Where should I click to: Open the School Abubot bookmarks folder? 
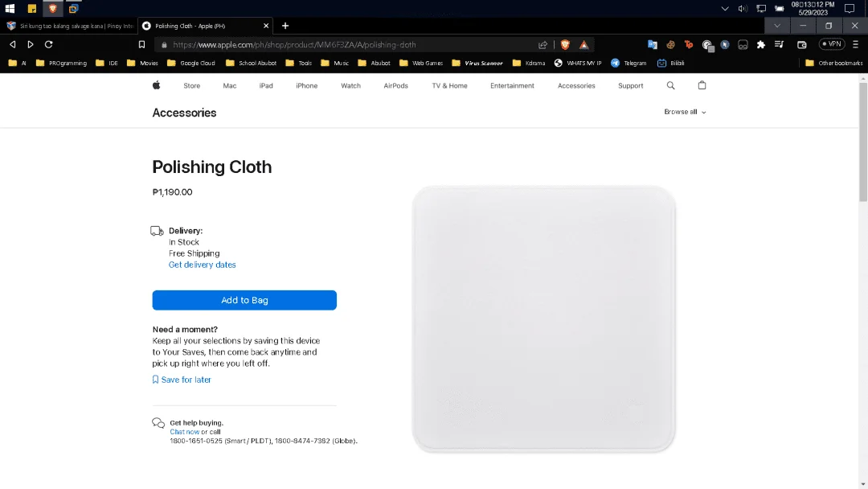point(252,63)
